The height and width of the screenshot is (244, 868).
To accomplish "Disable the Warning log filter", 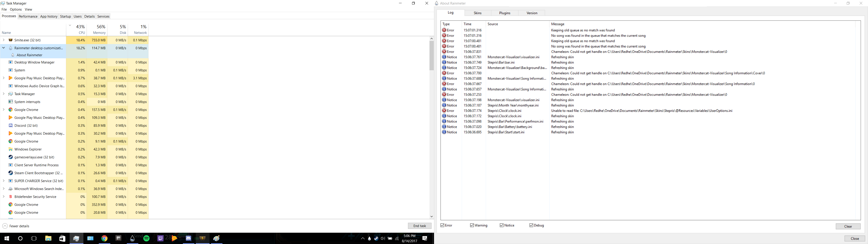I will tap(472, 225).
